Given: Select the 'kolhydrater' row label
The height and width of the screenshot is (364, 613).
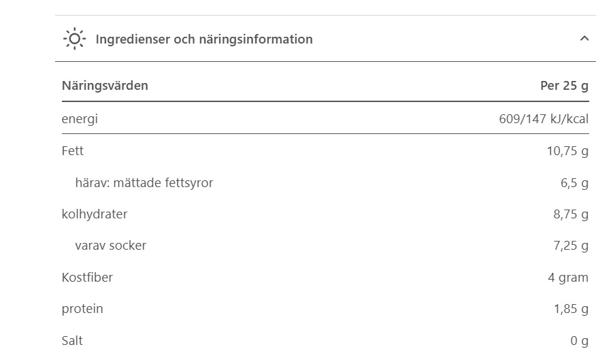Looking at the screenshot, I should coord(95,214).
